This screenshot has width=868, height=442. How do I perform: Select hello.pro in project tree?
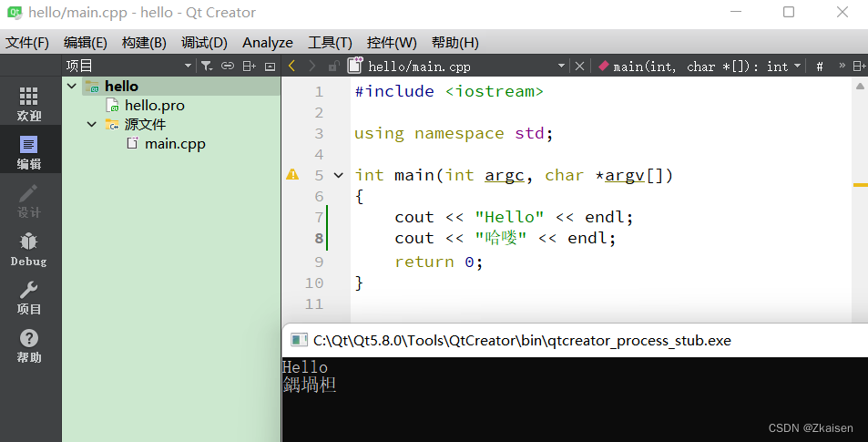coord(155,105)
